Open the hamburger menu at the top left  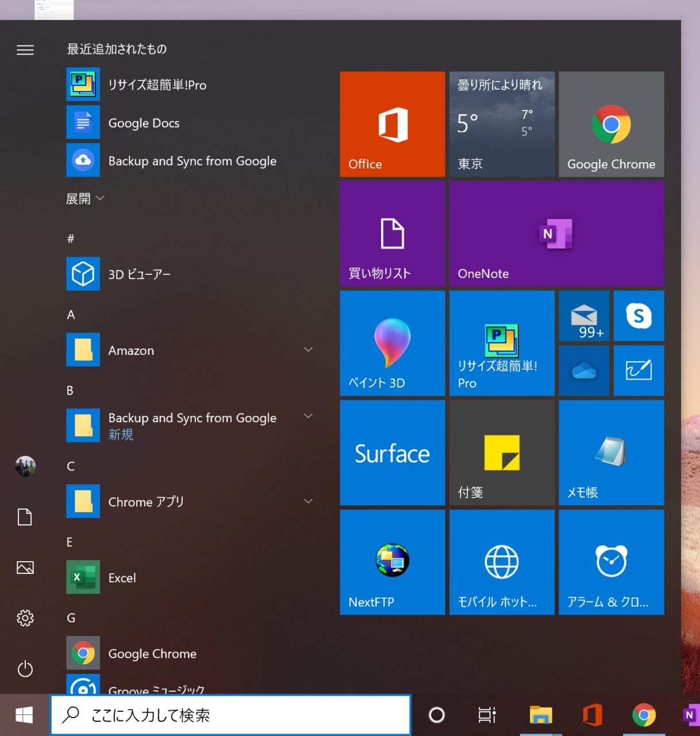pyautogui.click(x=25, y=50)
